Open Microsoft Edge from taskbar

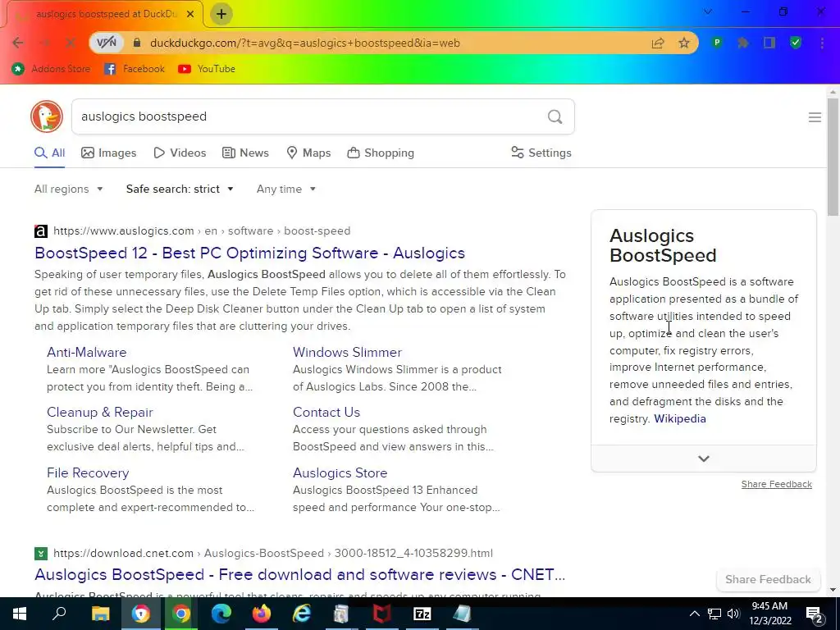click(x=221, y=614)
